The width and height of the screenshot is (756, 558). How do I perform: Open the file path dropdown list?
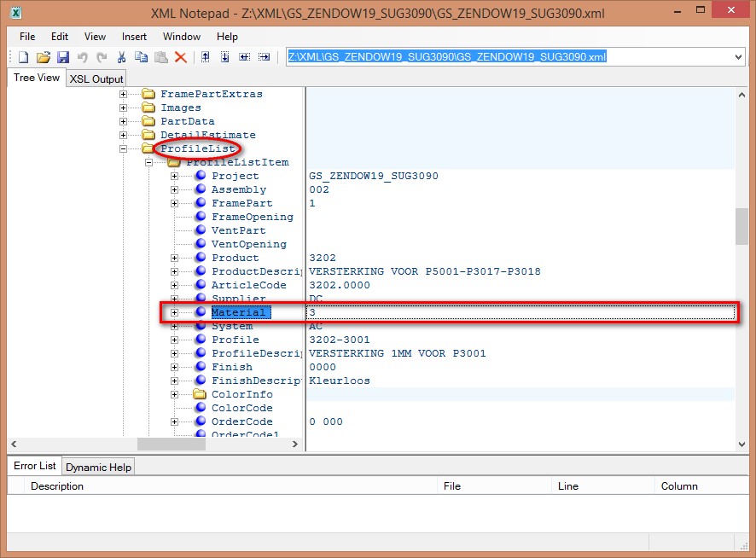[x=738, y=57]
